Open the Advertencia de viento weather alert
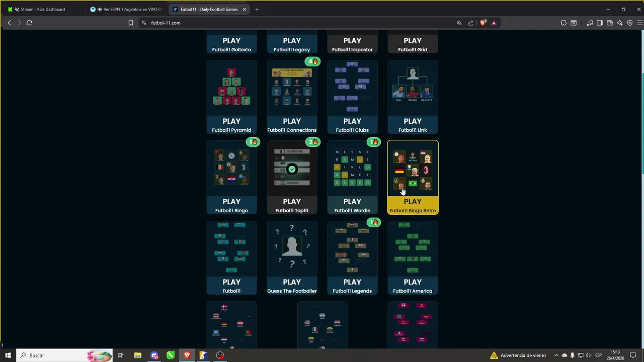Screen dimensions: 644x362 click(518, 355)
